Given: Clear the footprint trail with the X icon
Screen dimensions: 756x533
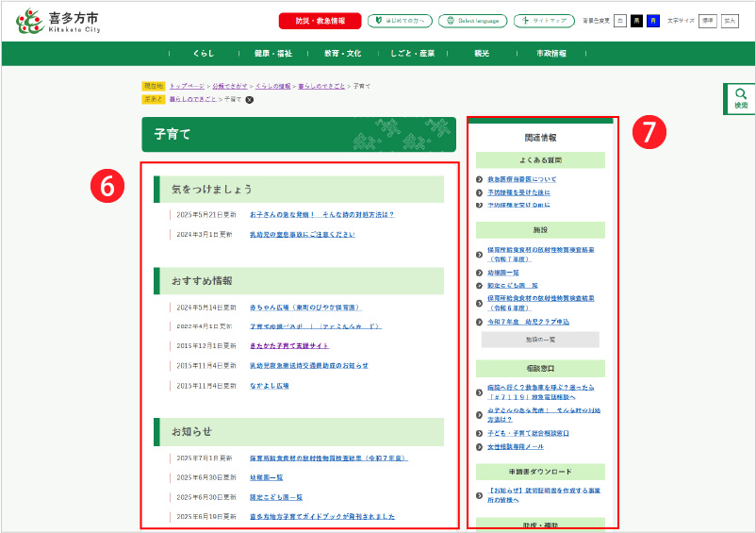Looking at the screenshot, I should 249,100.
